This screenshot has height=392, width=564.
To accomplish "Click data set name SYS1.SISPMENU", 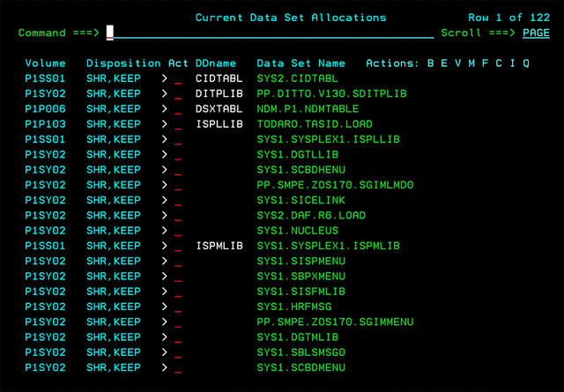I will pos(301,261).
